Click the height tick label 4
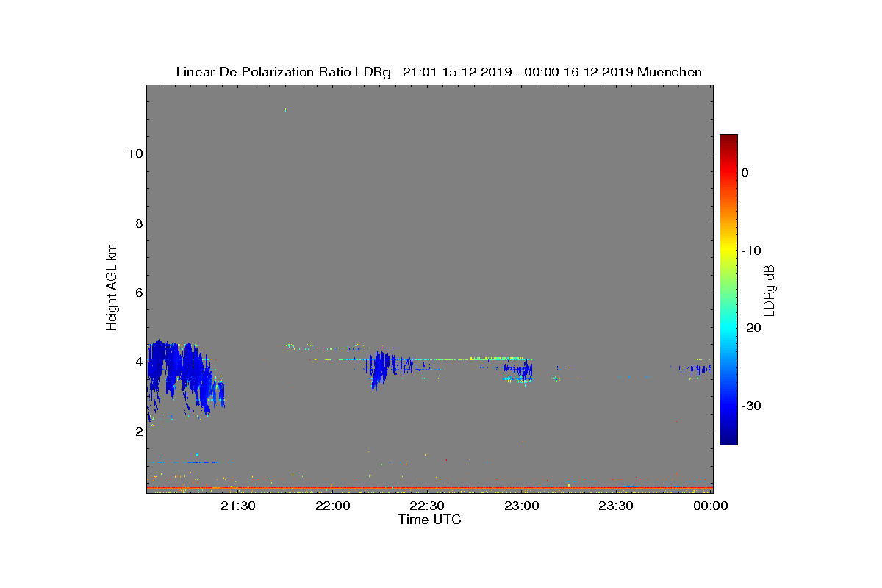Screen dimensions: 882x588 point(138,362)
